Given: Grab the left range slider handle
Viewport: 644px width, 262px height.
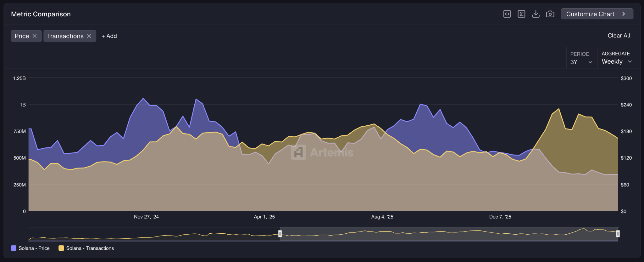Looking at the screenshot, I should 280,234.
